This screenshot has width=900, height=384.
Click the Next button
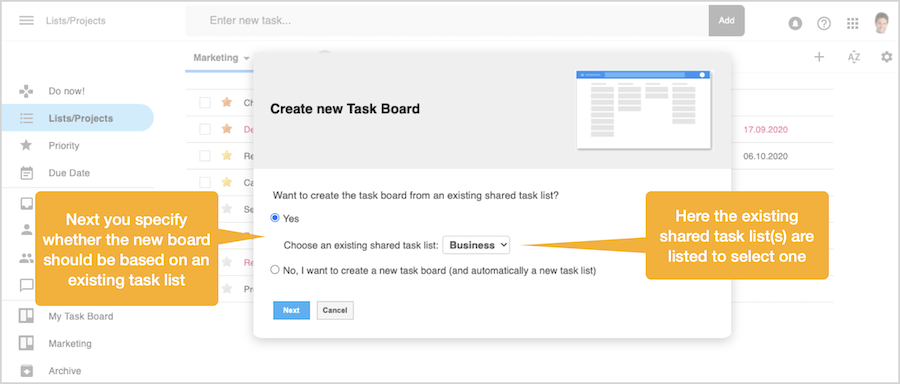pyautogui.click(x=292, y=310)
